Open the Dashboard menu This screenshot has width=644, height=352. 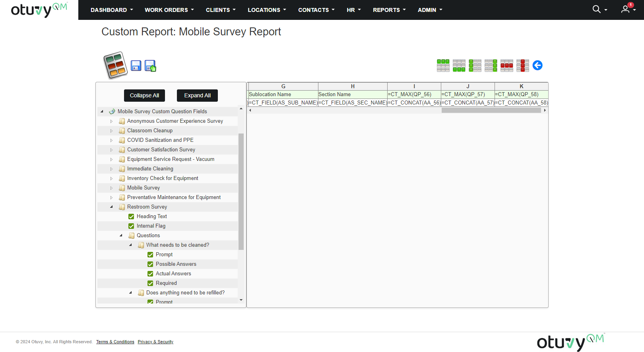coord(112,10)
